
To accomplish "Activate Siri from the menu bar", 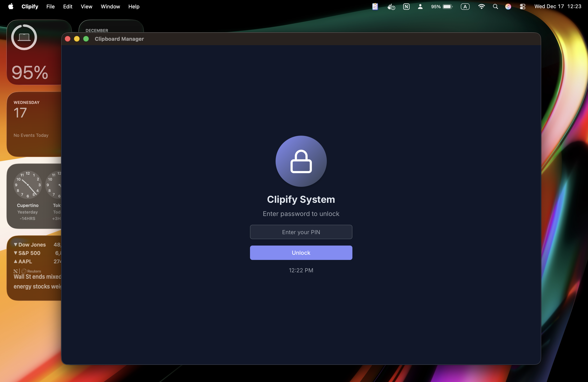I will pos(508,7).
